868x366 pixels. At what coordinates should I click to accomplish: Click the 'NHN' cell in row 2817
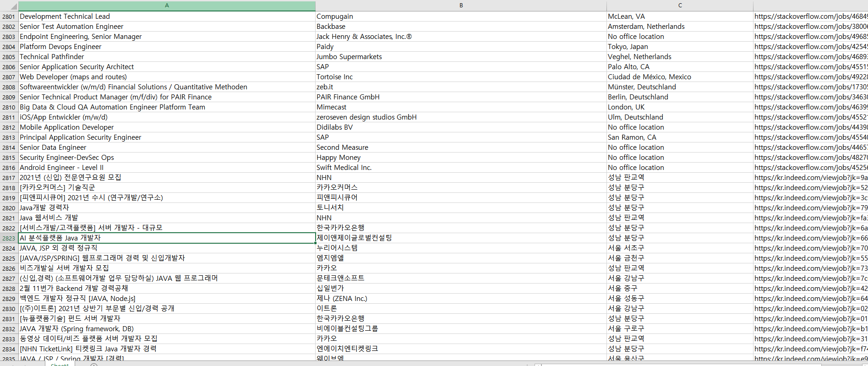(461, 178)
